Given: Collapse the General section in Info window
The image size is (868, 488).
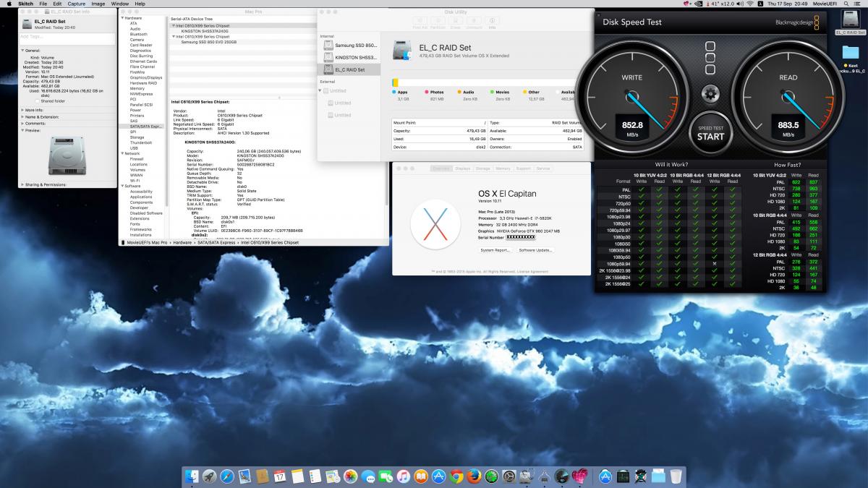Looking at the screenshot, I should coord(23,51).
